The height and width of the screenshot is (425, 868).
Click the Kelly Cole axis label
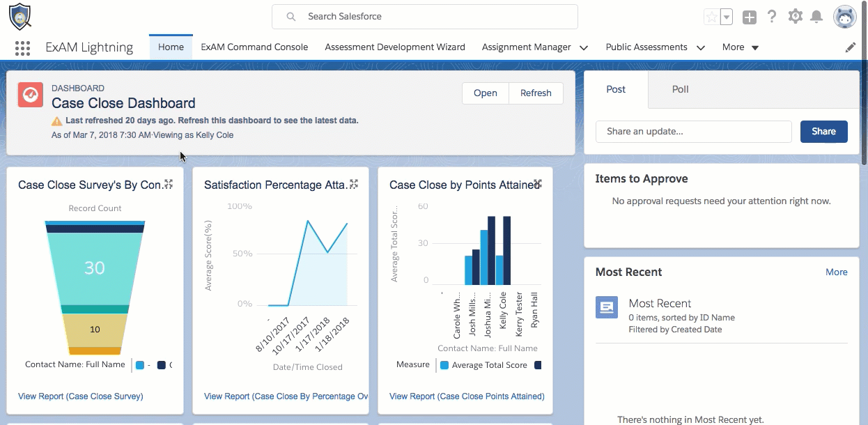pyautogui.click(x=503, y=311)
